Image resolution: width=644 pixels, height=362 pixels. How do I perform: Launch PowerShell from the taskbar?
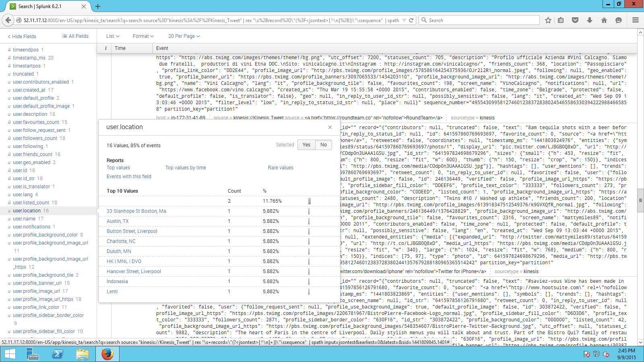click(58, 354)
